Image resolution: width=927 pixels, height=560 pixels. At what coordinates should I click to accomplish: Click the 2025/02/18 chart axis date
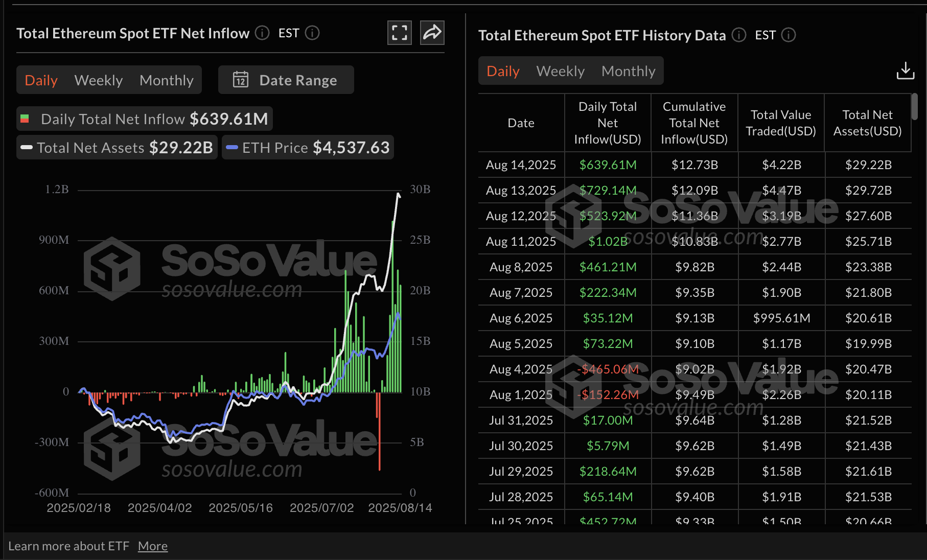click(x=79, y=508)
